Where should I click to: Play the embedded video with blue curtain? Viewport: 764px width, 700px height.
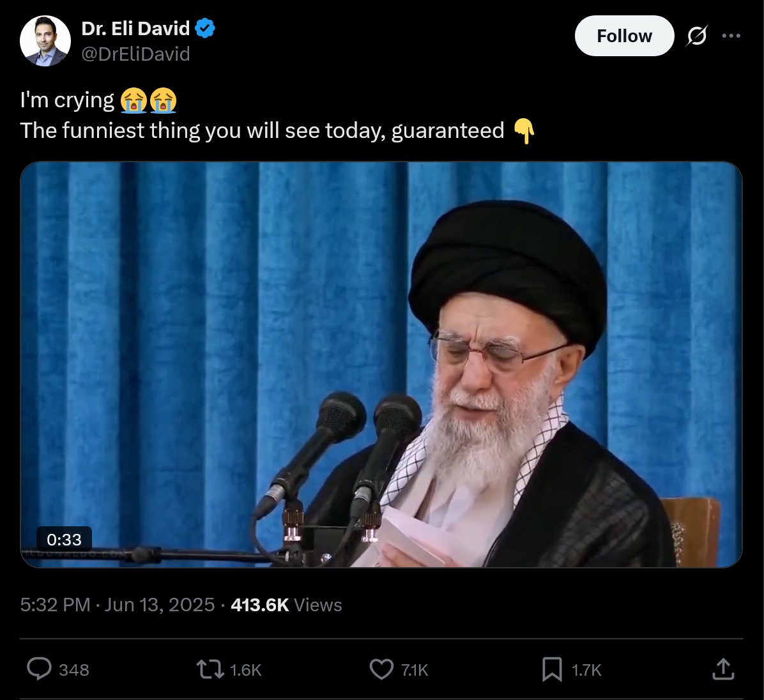(381, 364)
